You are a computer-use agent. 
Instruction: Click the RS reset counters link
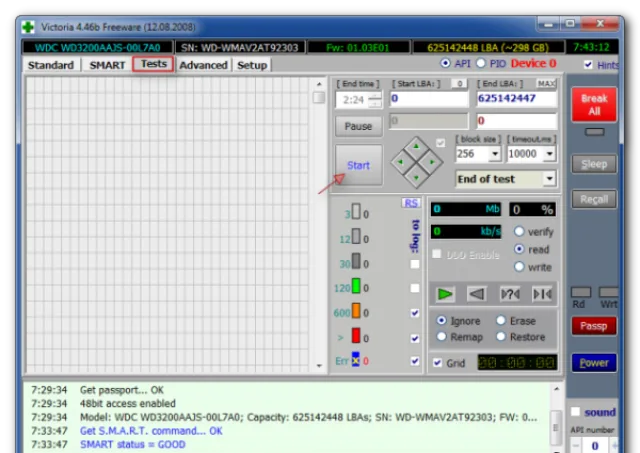tap(411, 203)
